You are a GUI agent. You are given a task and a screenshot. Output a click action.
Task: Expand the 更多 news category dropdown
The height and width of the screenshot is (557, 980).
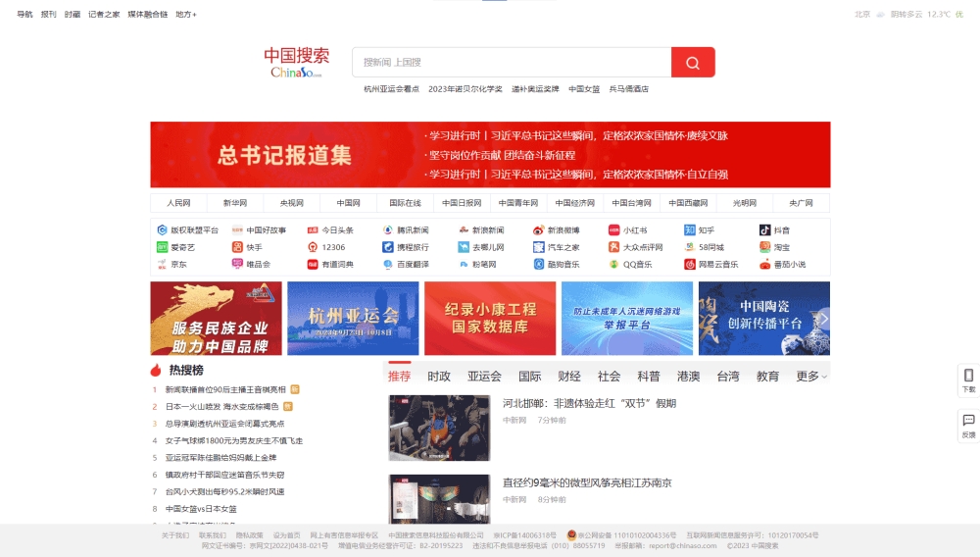coord(810,377)
